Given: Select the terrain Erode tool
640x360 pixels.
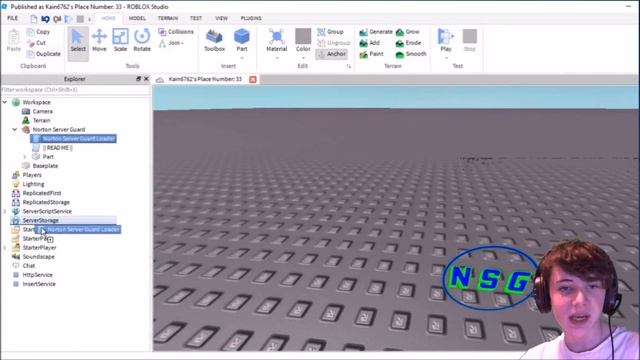Looking at the screenshot, I should (409, 42).
